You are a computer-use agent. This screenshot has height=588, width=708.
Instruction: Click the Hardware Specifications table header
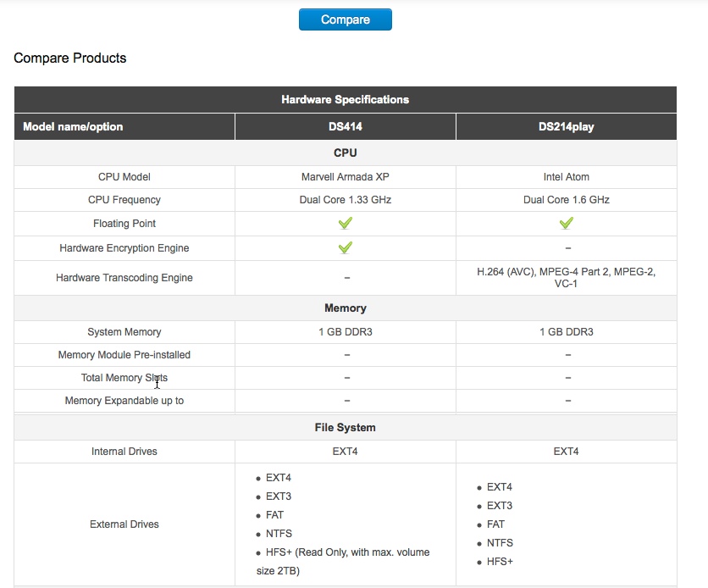(345, 99)
